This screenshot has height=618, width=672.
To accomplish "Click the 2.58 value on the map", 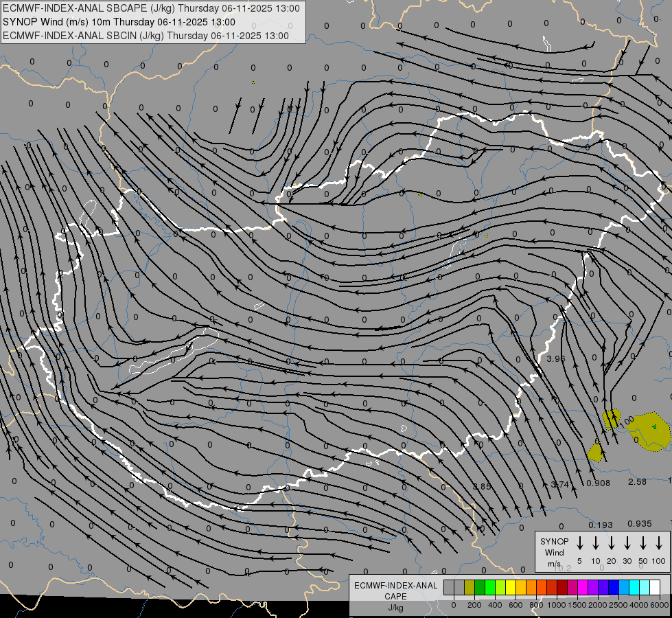I will 637,482.
